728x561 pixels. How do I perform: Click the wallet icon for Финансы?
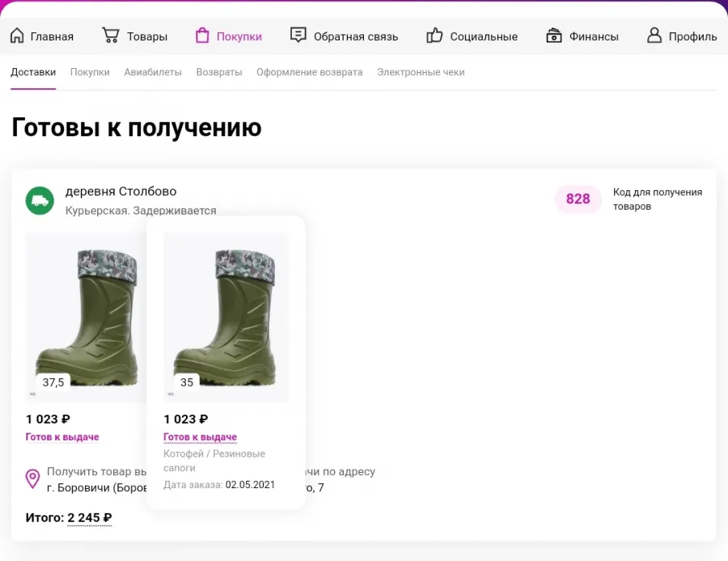click(554, 36)
